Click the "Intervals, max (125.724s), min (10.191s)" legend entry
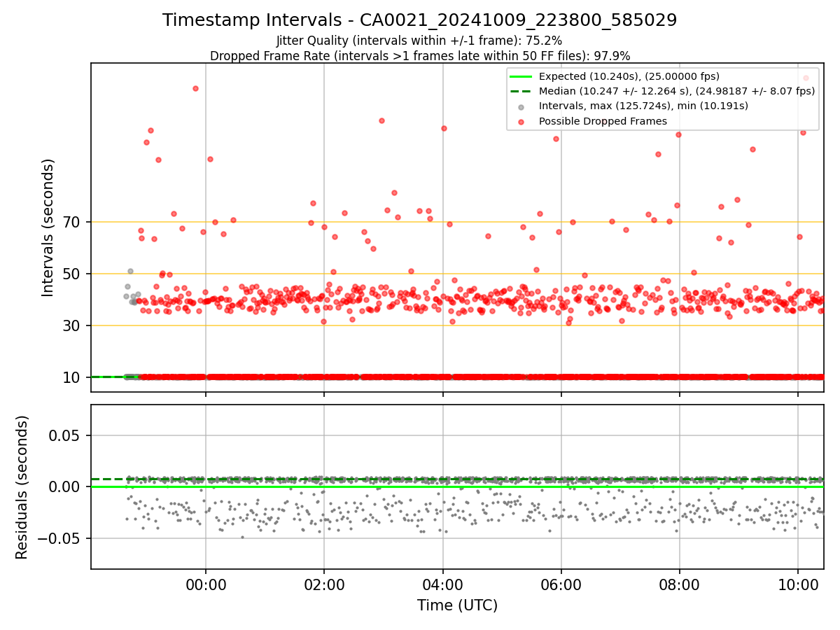Screen dimensions: 840x630 tap(643, 106)
